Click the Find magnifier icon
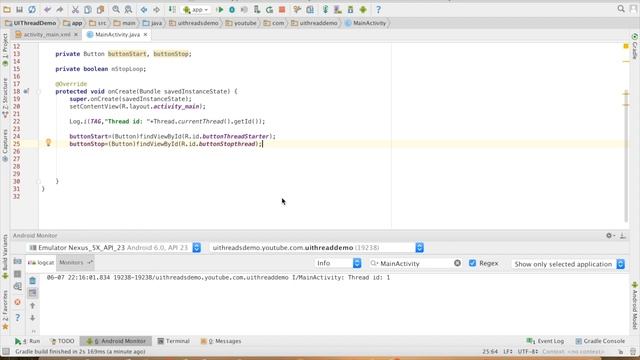This screenshot has height=360, width=640. coord(116,9)
